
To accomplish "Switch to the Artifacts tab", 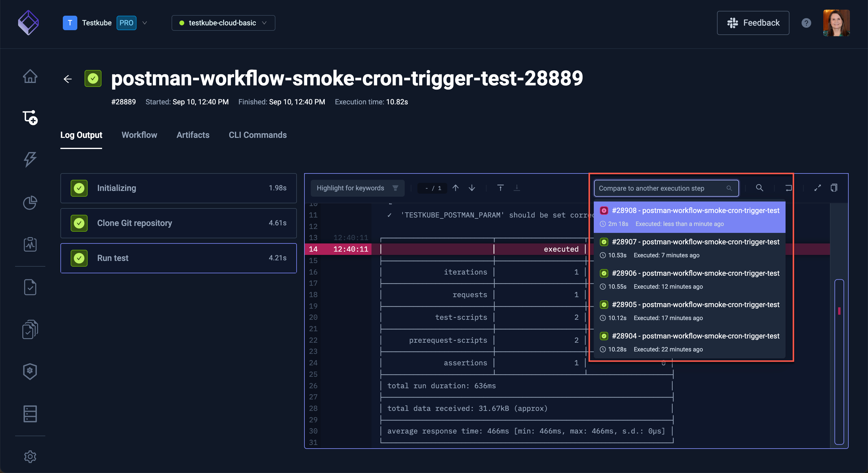I will pyautogui.click(x=193, y=135).
